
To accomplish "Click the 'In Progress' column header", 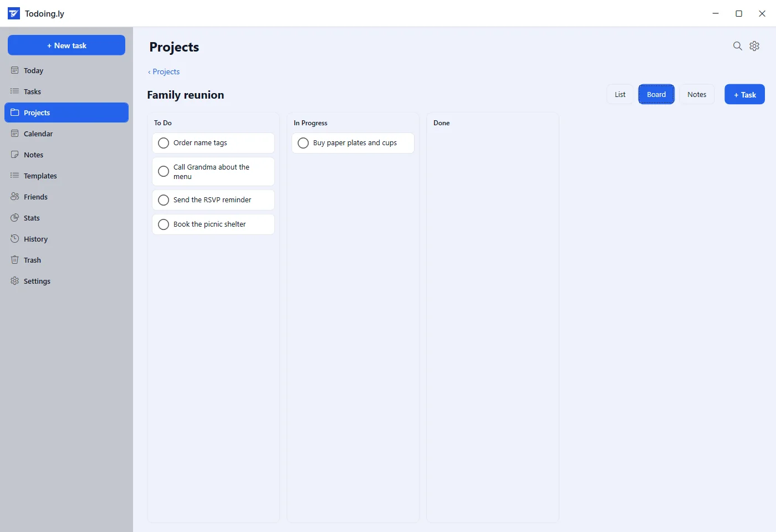I will pos(310,123).
